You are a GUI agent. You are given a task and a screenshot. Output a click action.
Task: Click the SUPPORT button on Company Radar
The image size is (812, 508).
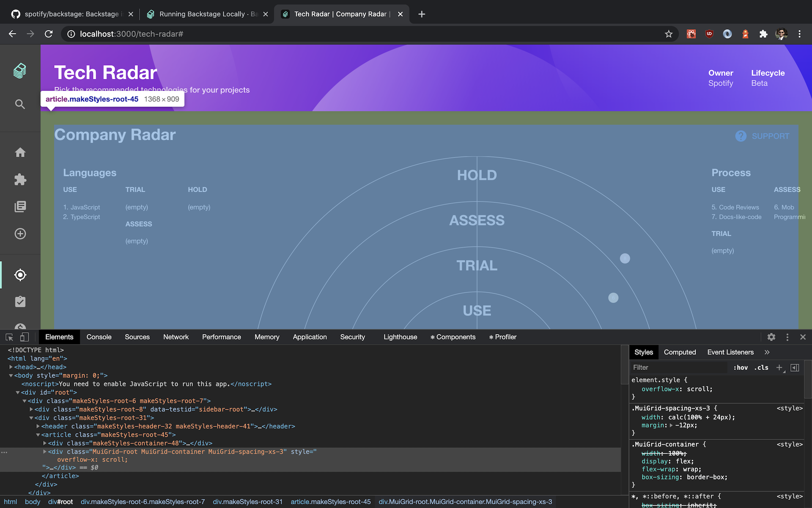click(x=770, y=136)
